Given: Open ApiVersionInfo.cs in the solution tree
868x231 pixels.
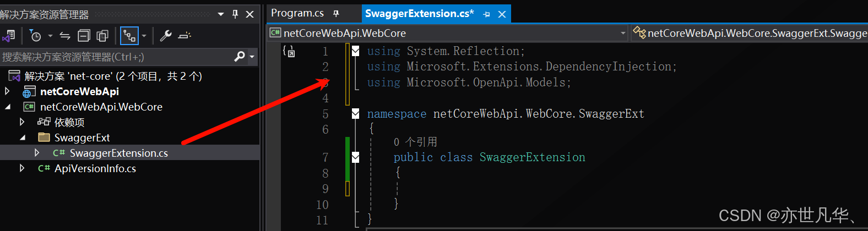Looking at the screenshot, I should coord(95,168).
